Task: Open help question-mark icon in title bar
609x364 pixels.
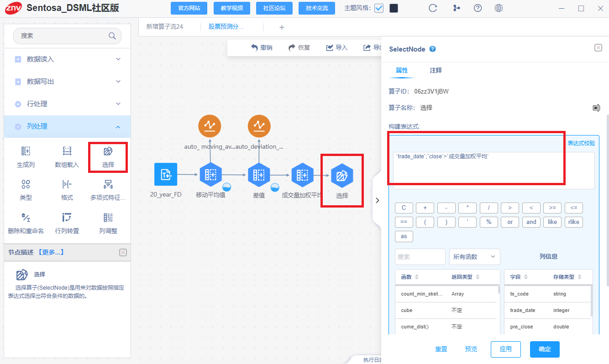Action: coord(478,8)
